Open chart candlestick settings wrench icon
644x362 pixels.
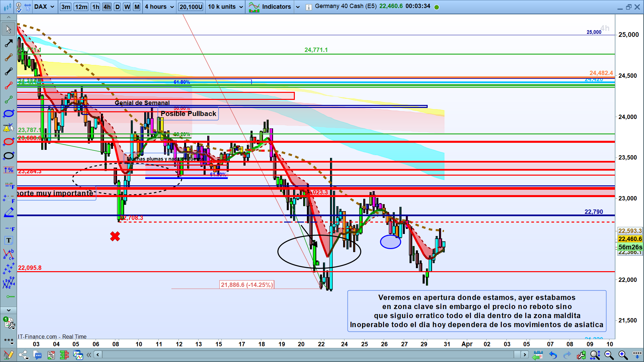click(x=581, y=355)
